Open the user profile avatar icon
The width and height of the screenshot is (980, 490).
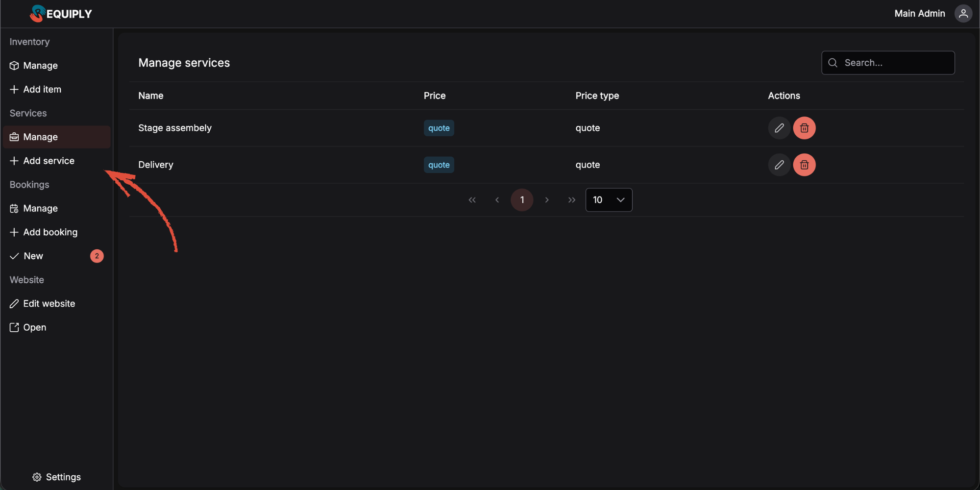pos(963,13)
